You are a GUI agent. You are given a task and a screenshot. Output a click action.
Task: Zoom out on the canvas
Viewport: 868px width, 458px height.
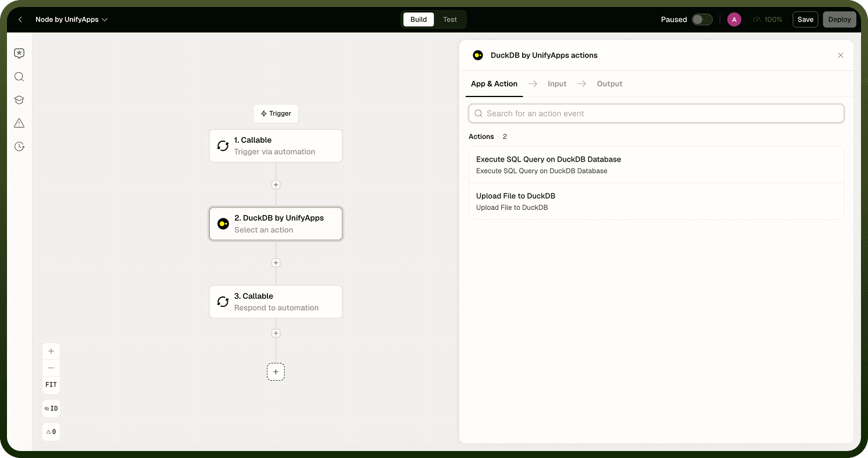pos(51,368)
